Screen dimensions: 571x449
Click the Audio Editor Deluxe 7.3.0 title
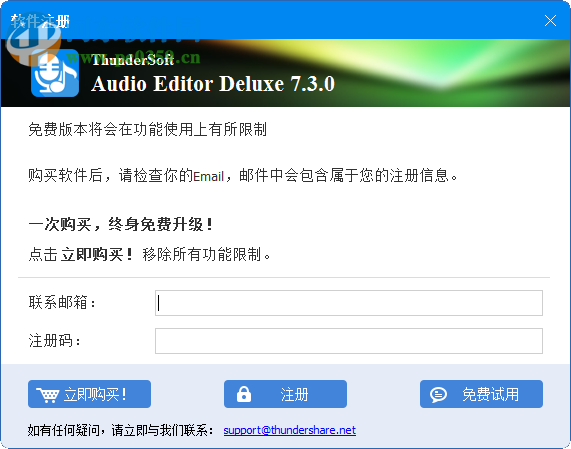[213, 84]
